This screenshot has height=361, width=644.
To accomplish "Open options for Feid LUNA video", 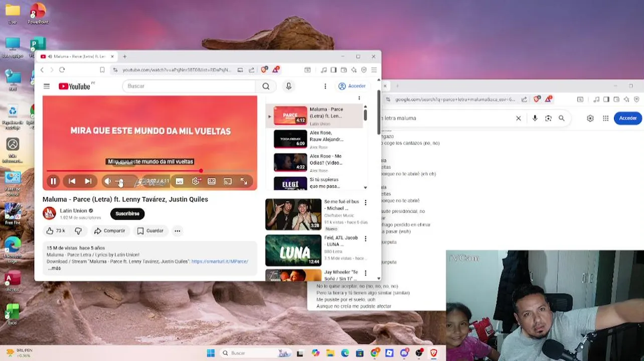I will (x=365, y=239).
